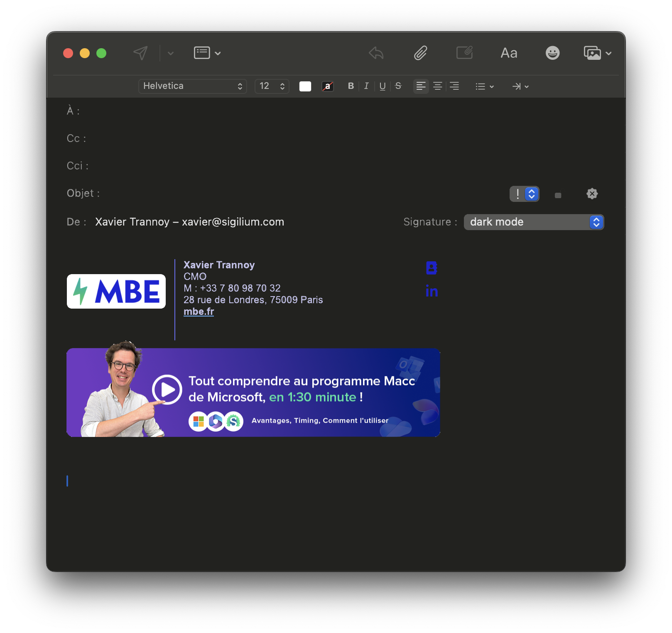
Task: Minimize the window with the yellow button
Action: [x=85, y=53]
